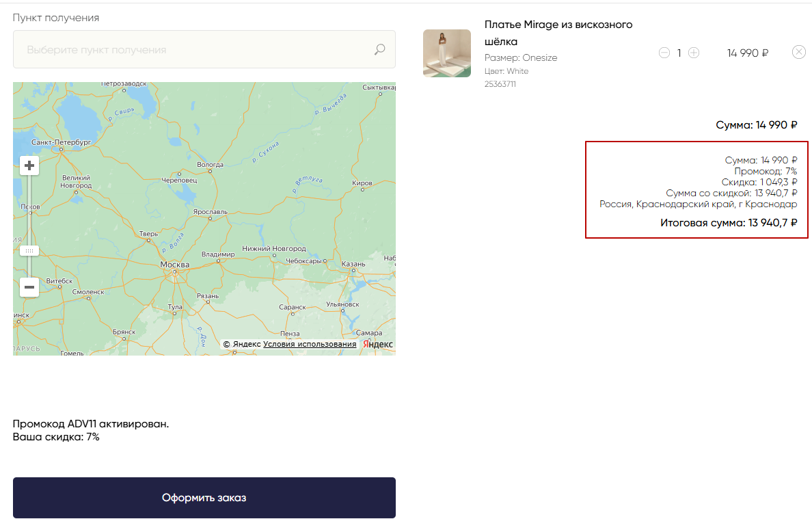Click the 'Итоговая сумма: 13 940,7 ₽' text
The height and width of the screenshot is (519, 812).
pyautogui.click(x=729, y=223)
